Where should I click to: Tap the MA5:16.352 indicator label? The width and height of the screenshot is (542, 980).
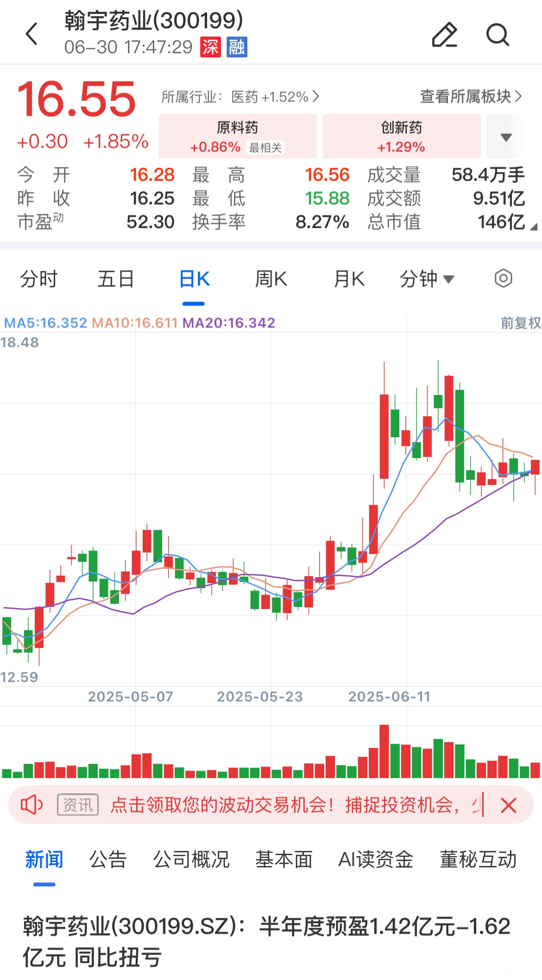point(45,323)
